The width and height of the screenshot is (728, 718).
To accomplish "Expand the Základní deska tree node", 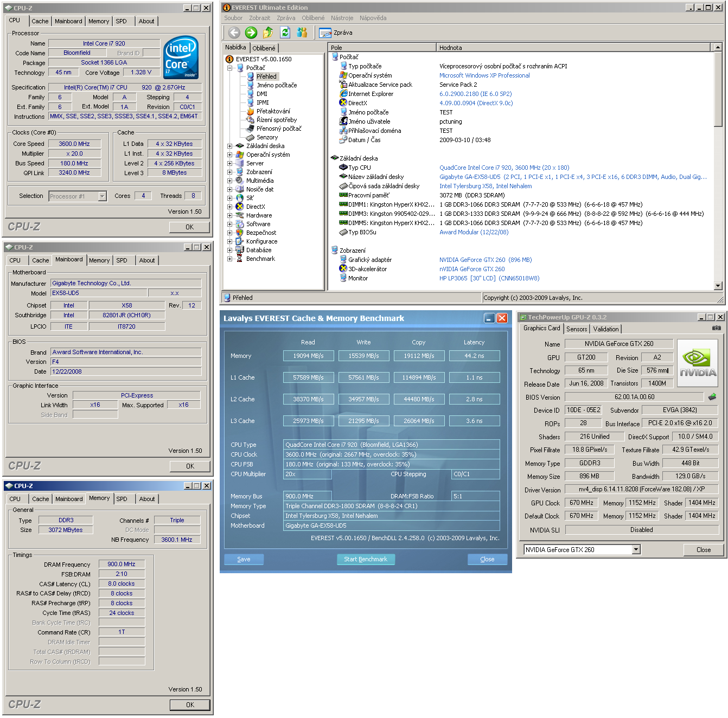I will point(229,146).
